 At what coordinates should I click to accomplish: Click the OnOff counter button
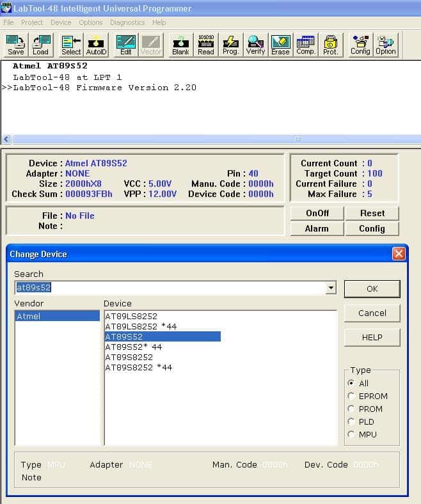pos(317,214)
